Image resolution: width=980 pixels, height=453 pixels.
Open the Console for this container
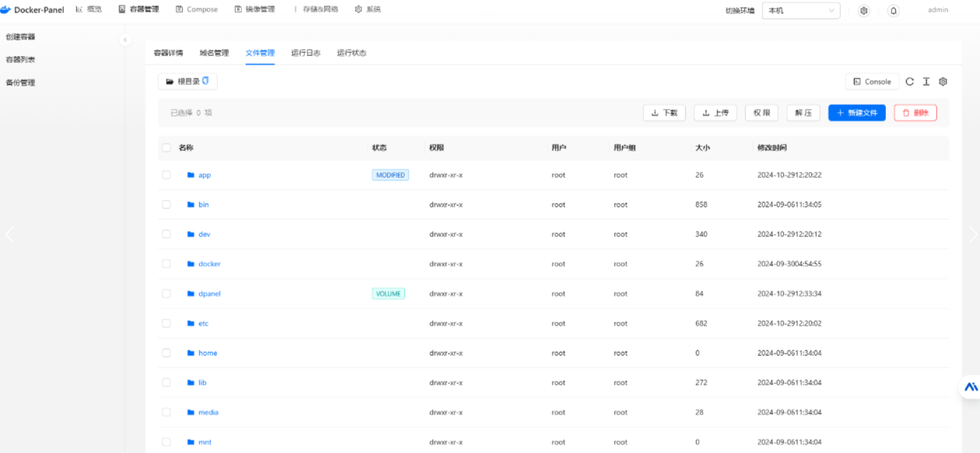click(x=871, y=82)
